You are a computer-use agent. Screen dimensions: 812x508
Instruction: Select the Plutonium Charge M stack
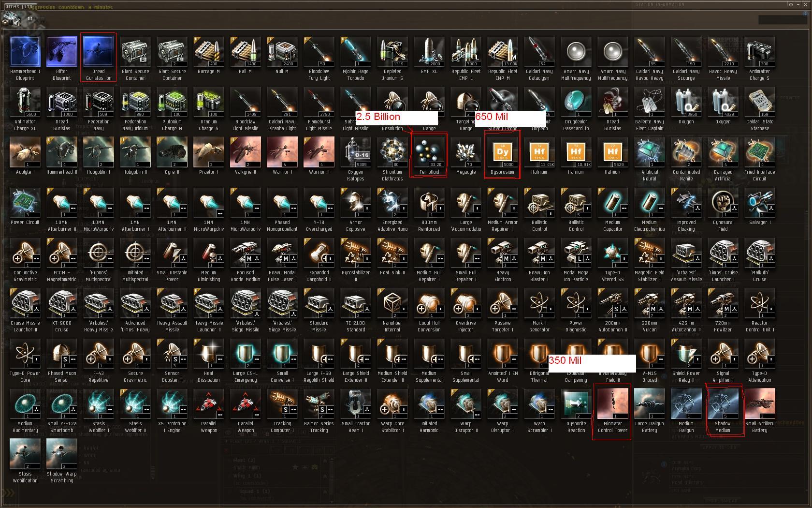click(x=172, y=108)
